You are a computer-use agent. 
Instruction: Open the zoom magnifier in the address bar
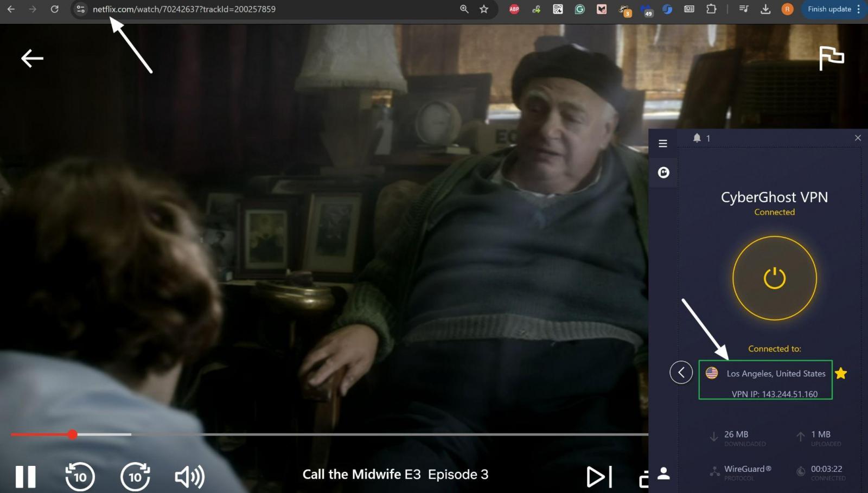(x=463, y=9)
